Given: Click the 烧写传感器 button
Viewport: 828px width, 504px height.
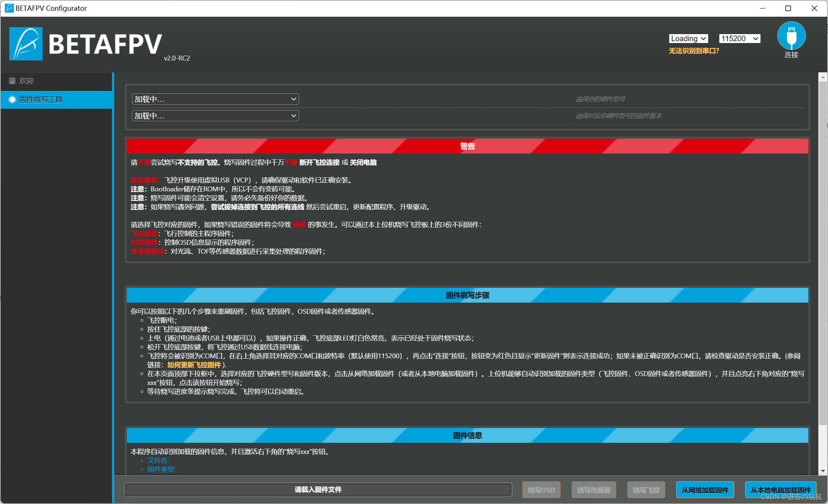Looking at the screenshot, I should (x=594, y=490).
